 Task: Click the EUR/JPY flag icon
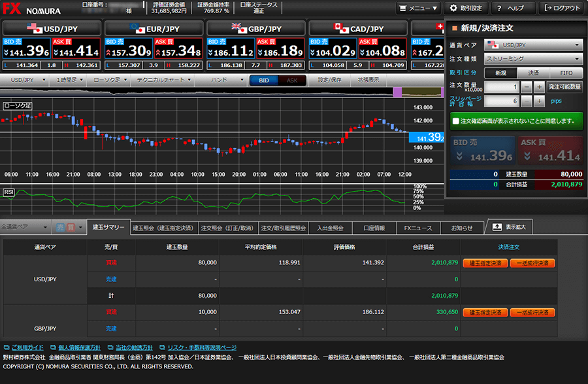(x=137, y=28)
